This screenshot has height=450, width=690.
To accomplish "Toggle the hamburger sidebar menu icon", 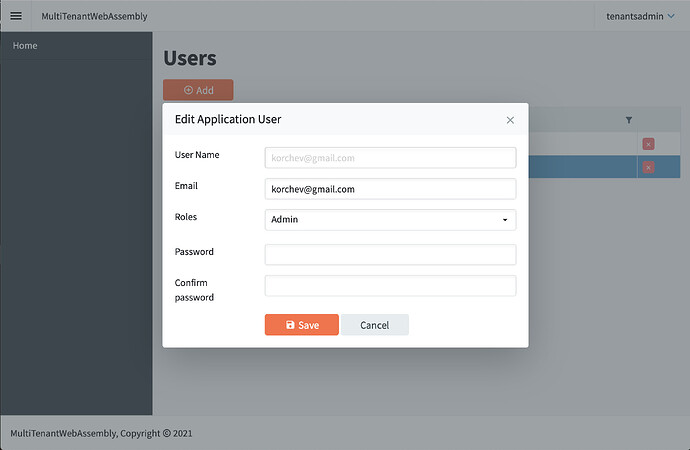I will click(16, 16).
